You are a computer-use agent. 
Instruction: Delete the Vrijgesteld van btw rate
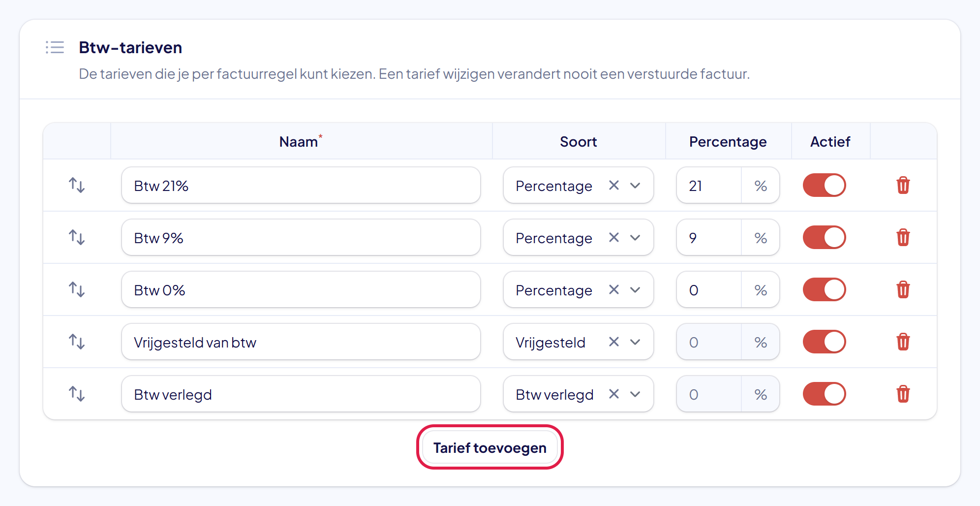coord(903,342)
